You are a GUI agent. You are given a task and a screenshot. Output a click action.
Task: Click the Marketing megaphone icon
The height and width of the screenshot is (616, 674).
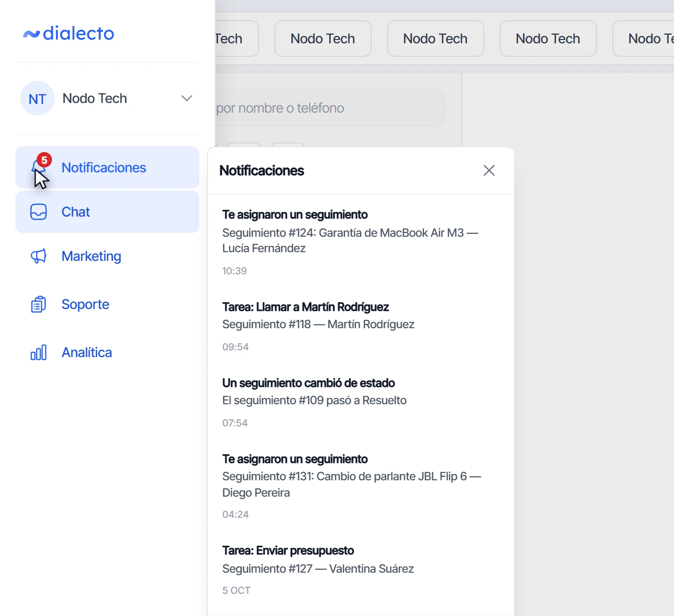(39, 256)
